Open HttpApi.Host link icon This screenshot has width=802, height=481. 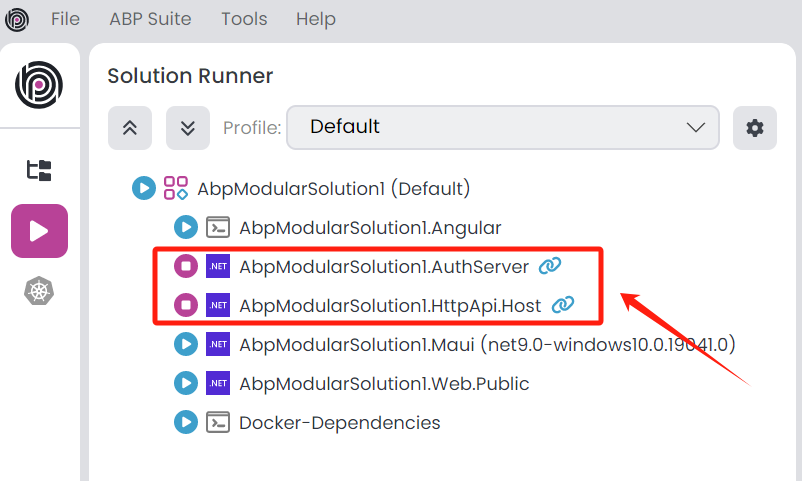[x=563, y=305]
